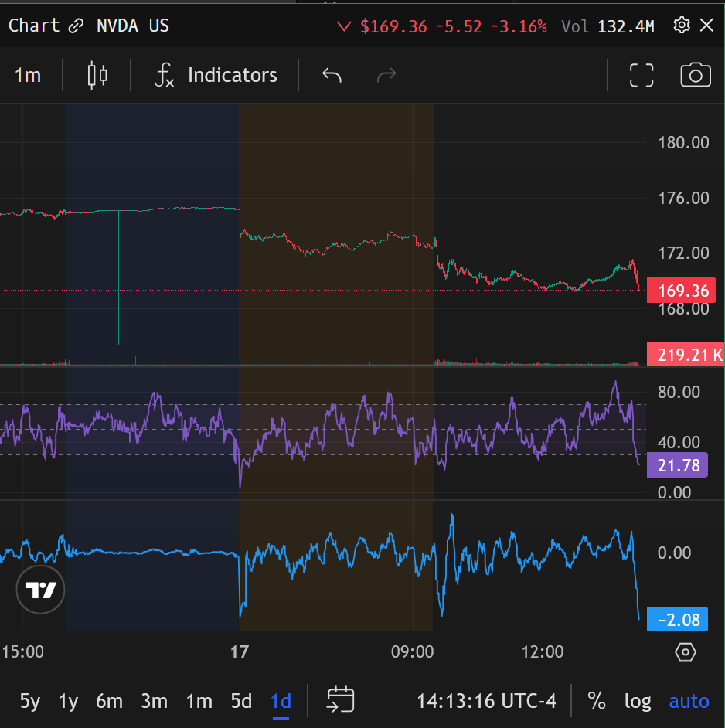Click the NVDA US symbol name
The image size is (725, 728).
pyautogui.click(x=133, y=26)
